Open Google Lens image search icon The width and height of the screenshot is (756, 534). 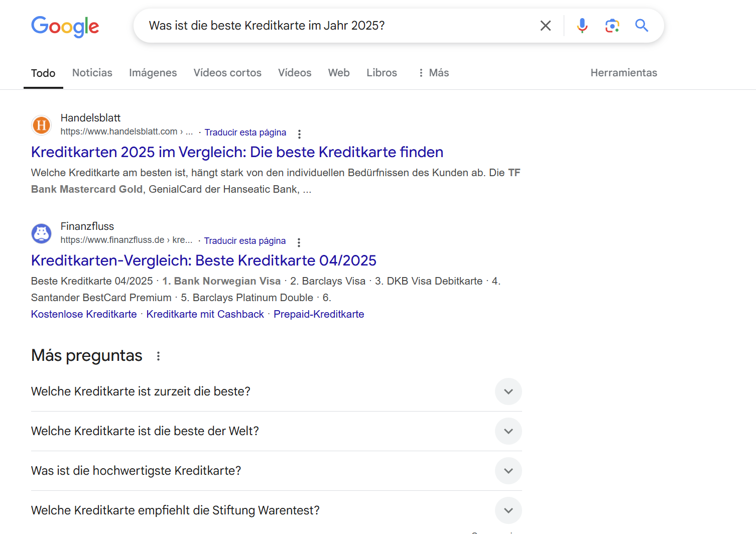point(612,26)
